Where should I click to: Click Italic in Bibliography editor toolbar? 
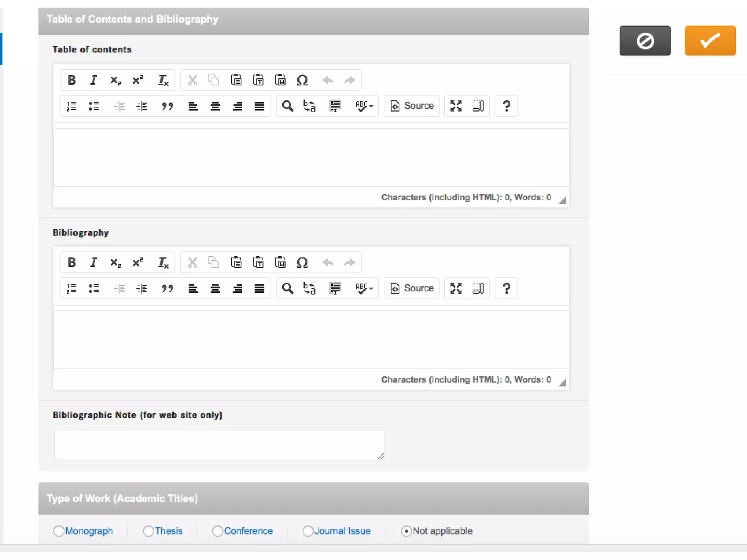[93, 262]
